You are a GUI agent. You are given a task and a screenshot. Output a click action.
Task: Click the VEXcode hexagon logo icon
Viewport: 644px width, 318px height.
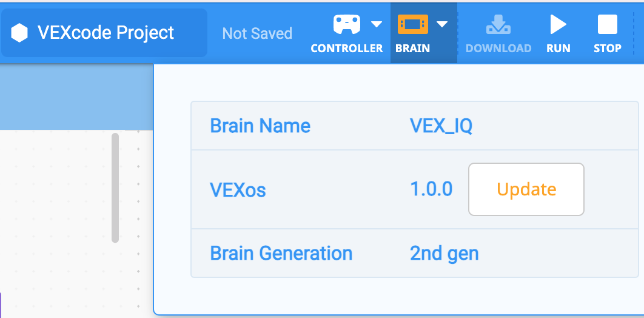pyautogui.click(x=20, y=33)
